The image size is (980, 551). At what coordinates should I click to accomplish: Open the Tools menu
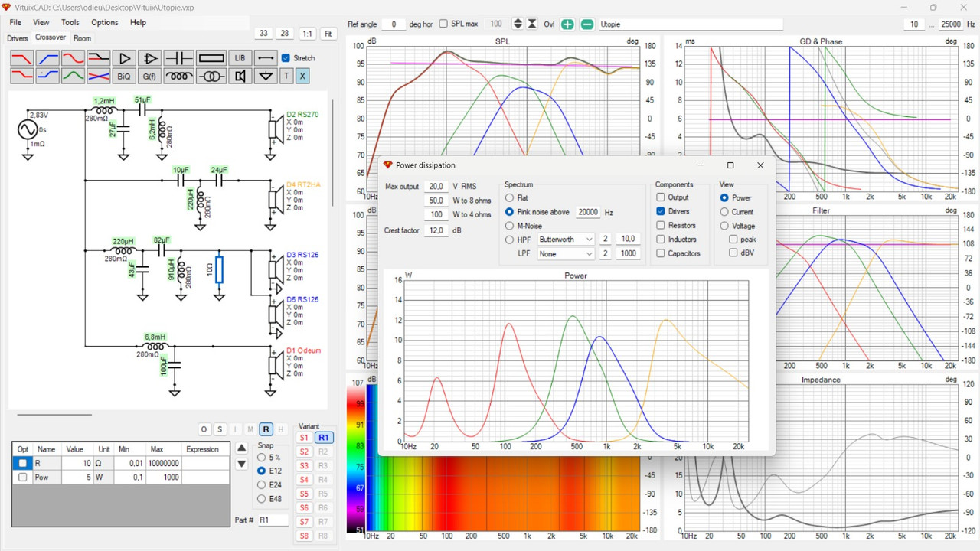pyautogui.click(x=70, y=22)
